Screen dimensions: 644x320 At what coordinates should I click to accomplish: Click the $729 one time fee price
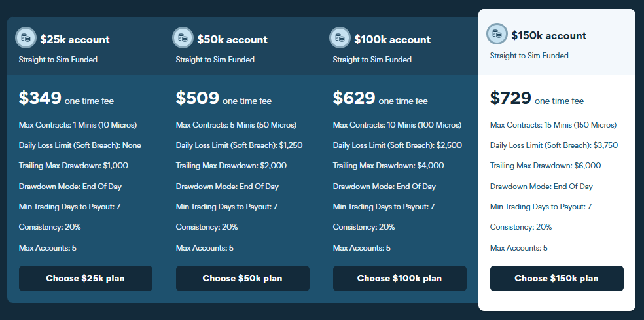(x=537, y=99)
